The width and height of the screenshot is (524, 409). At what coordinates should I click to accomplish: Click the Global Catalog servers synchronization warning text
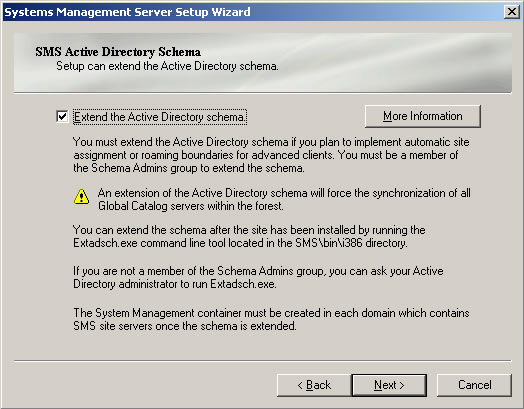pyautogui.click(x=284, y=199)
